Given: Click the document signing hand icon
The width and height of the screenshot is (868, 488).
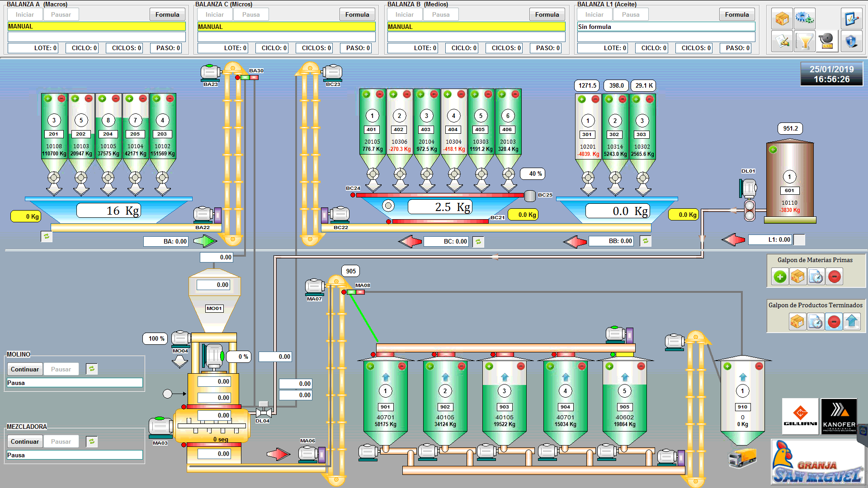Looking at the screenshot, I should (x=782, y=41).
